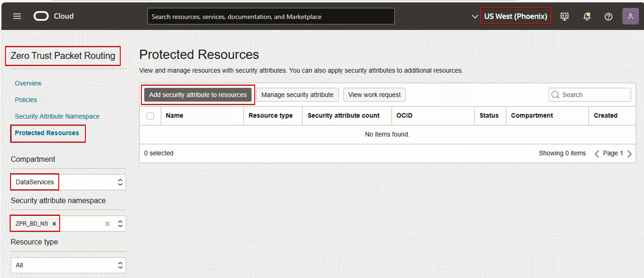Open the hamburger navigation menu
Viewport: 644px width, 278px height.
click(17, 16)
